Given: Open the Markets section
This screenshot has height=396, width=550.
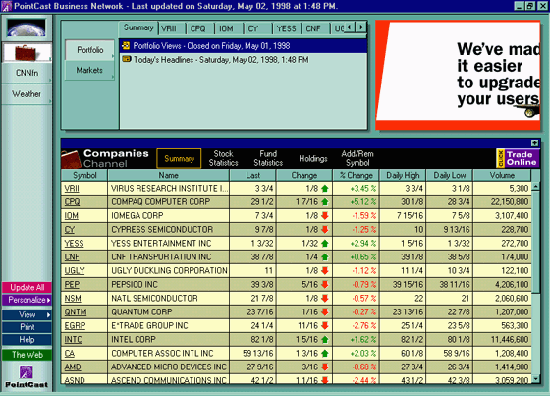Looking at the screenshot, I should point(89,71).
